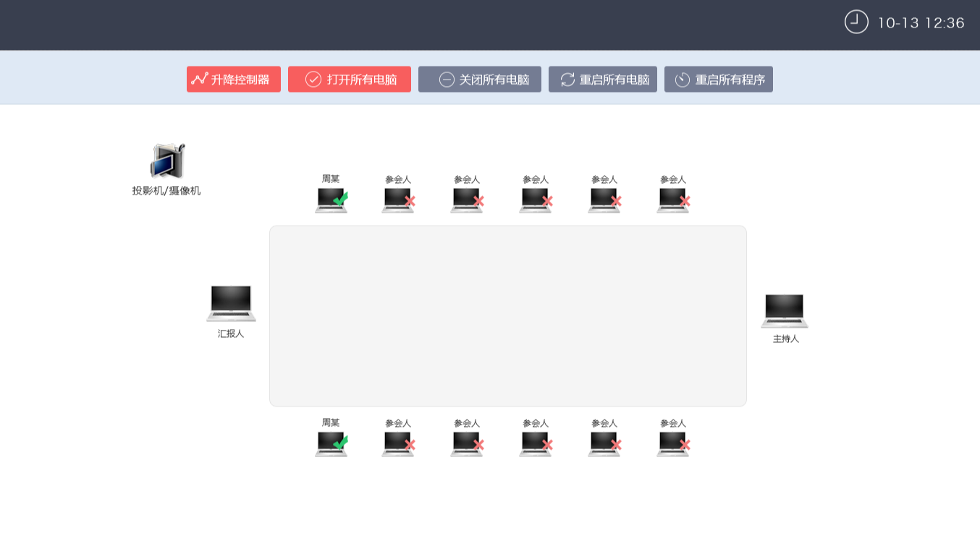
Task: Click the 10-13 12:36 date and time text
Action: 921,23
